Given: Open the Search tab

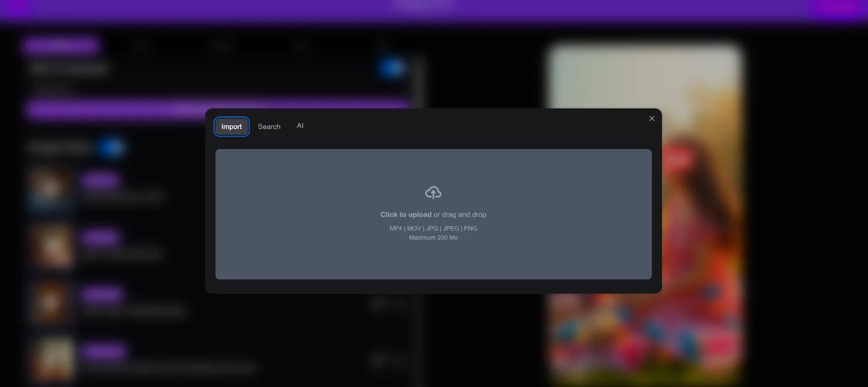Looking at the screenshot, I should click(269, 127).
